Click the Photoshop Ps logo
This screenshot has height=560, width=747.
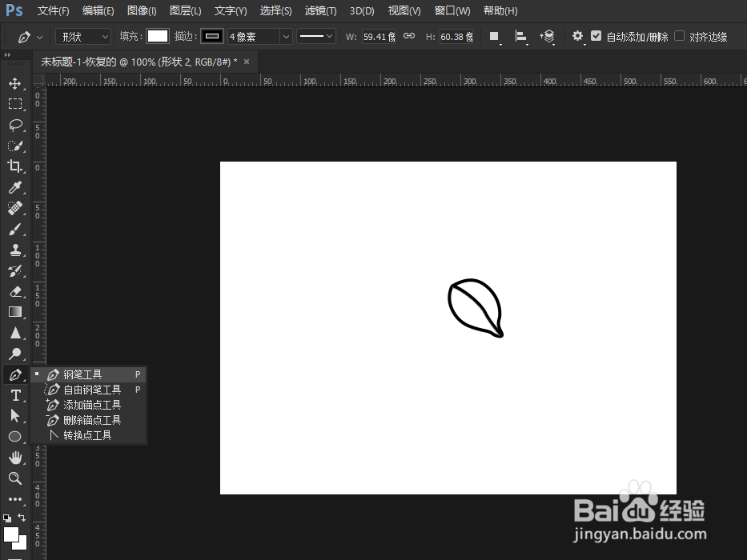point(14,10)
